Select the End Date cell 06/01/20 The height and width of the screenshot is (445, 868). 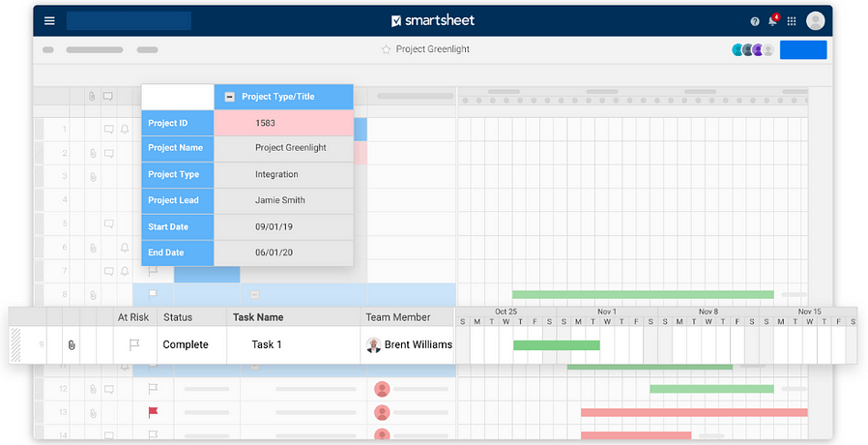pos(283,252)
